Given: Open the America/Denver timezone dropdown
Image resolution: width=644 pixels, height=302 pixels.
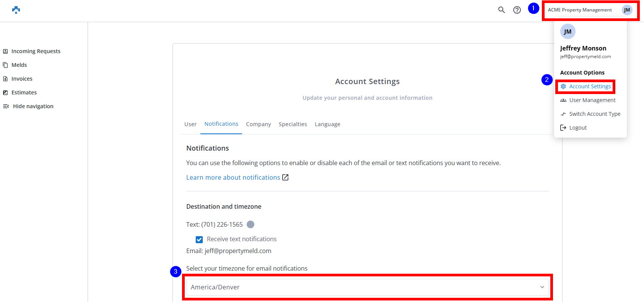Looking at the screenshot, I should pyautogui.click(x=367, y=287).
